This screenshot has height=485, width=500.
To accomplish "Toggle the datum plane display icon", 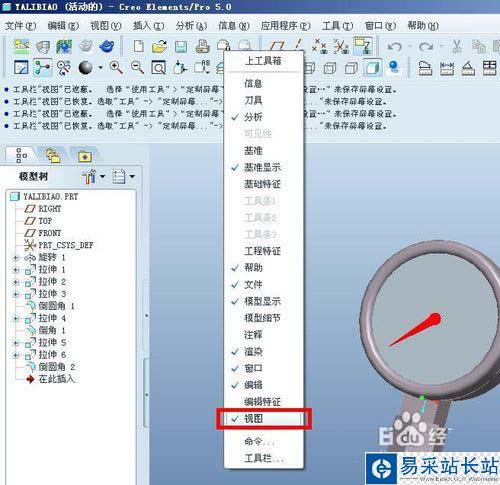I will click(x=277, y=46).
